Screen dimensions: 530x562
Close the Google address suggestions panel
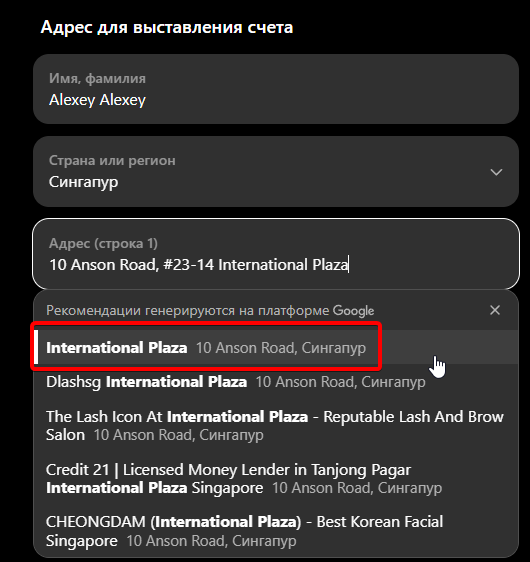coord(495,310)
